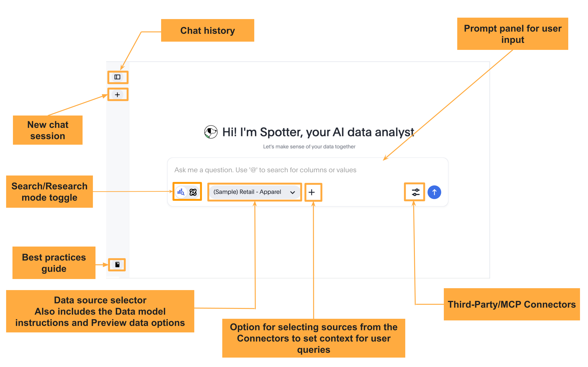
Task: Click the 'Third-Party/MCP Connectors' callout label
Action: (x=512, y=304)
